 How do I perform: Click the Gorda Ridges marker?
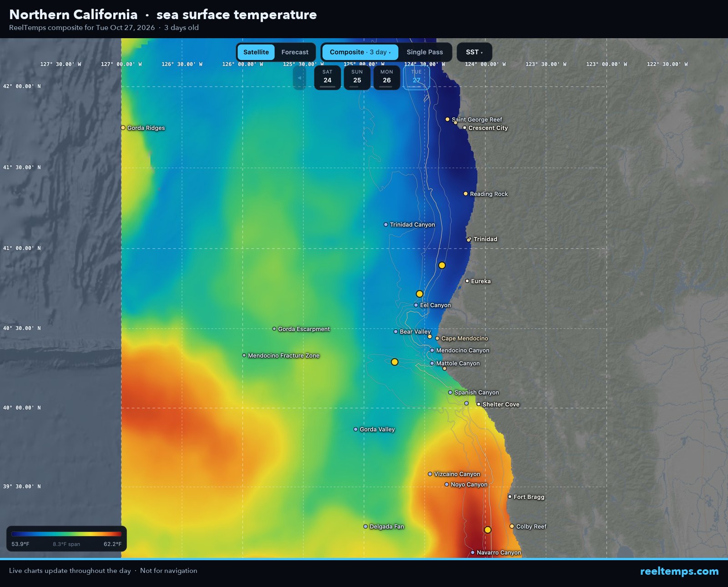click(123, 128)
